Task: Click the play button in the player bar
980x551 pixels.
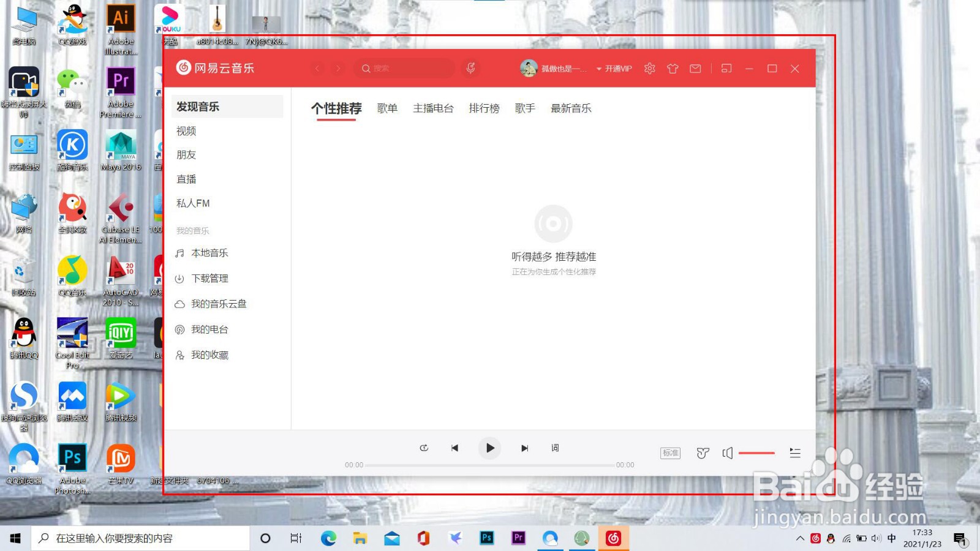Action: 490,448
